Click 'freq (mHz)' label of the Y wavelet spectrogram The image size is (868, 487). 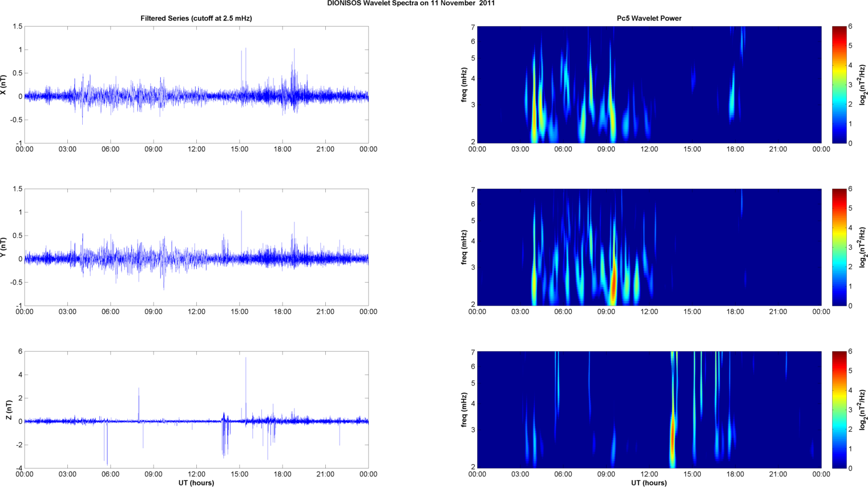coord(465,247)
